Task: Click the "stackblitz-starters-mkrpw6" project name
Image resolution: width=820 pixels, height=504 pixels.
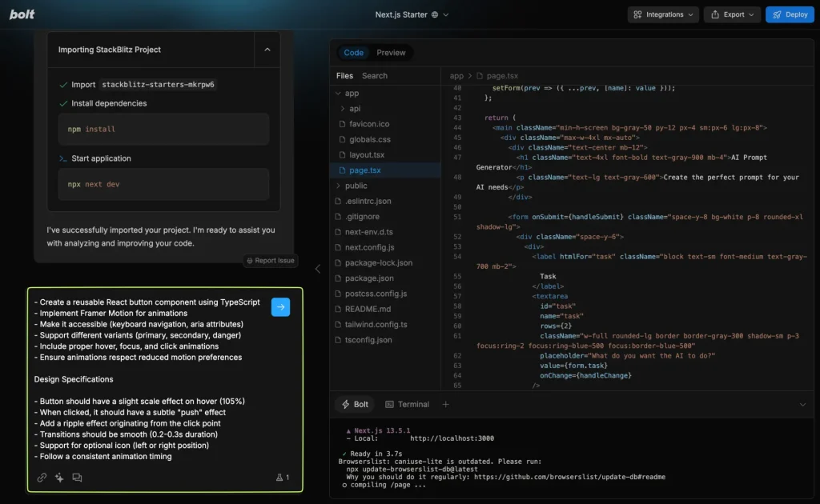Action: tap(158, 85)
